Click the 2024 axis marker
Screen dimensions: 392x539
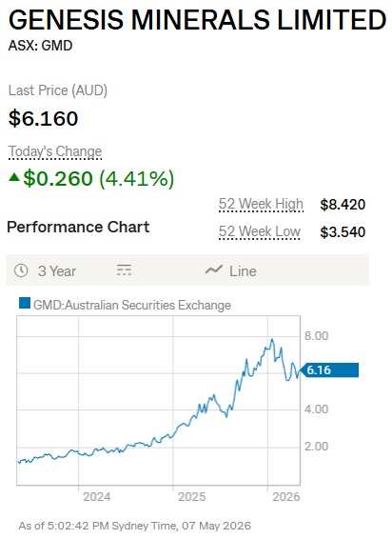(97, 497)
